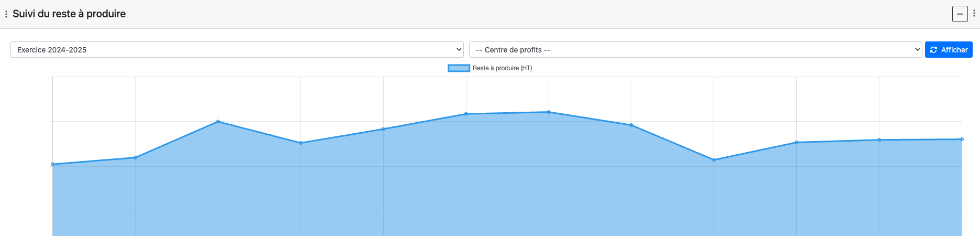Open the kebab menu at the widget's top right
Image resolution: width=980 pixels, height=236 pixels.
[974, 14]
